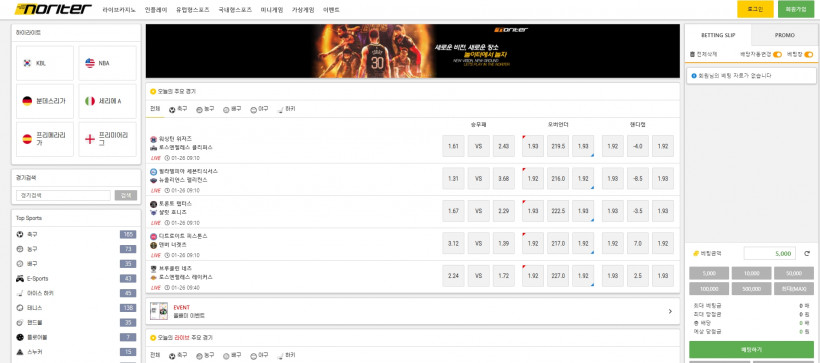Screen dimensions: 820x363
Task: Select baseball tab in today's main matches
Action: 259,109
